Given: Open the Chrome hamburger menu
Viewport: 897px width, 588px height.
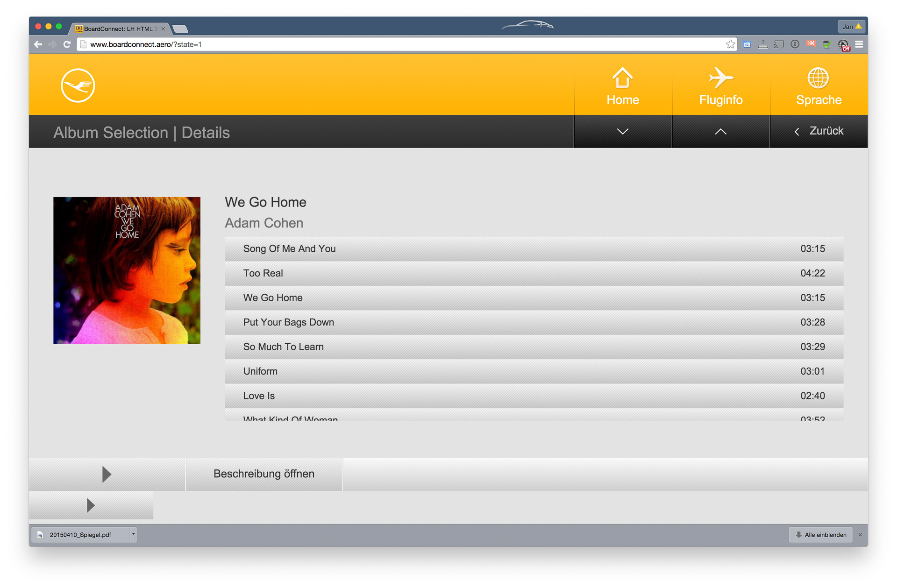Looking at the screenshot, I should tap(859, 44).
